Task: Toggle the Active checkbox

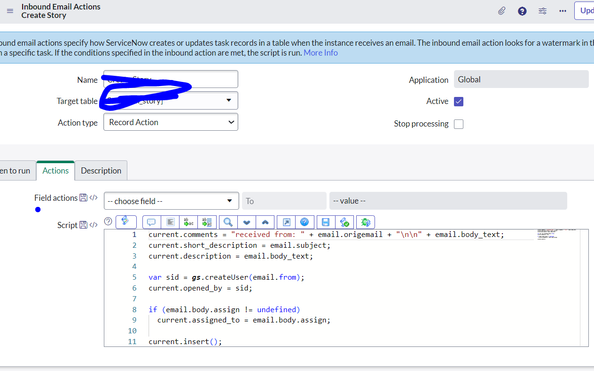Action: pos(458,101)
